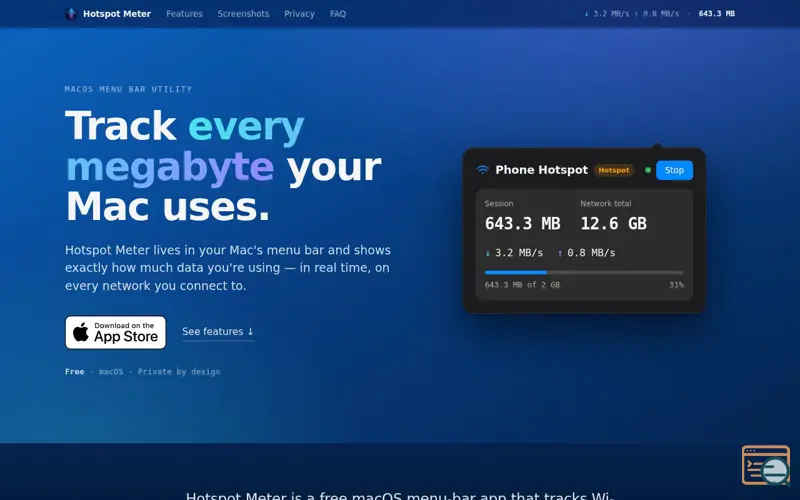Click the data usage progress bar
This screenshot has height=500, width=800.
coord(584,273)
